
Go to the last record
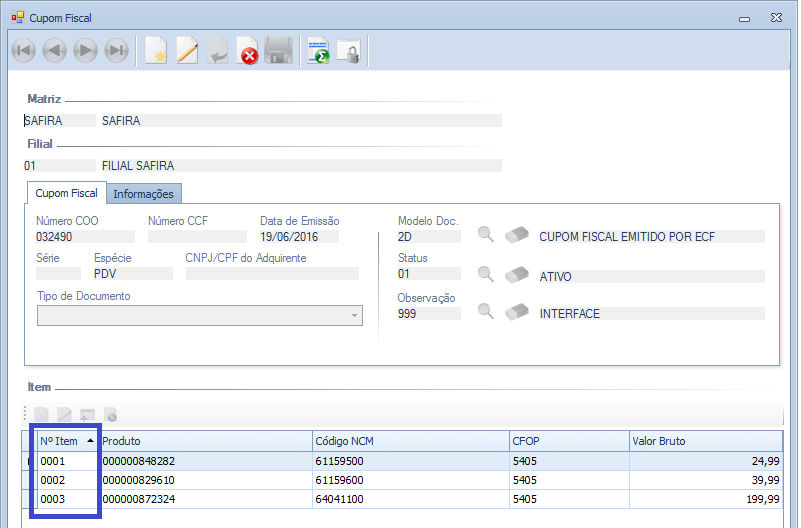tap(117, 51)
